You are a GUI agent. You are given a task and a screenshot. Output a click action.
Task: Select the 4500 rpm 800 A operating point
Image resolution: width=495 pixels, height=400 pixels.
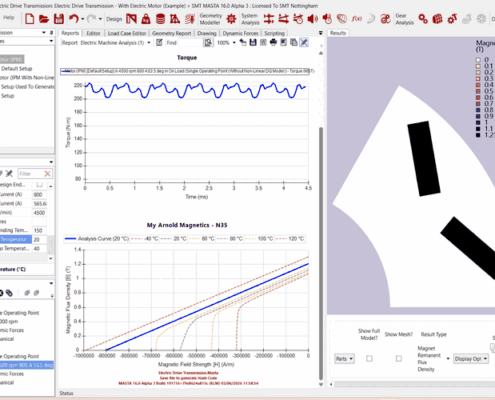coord(26,365)
